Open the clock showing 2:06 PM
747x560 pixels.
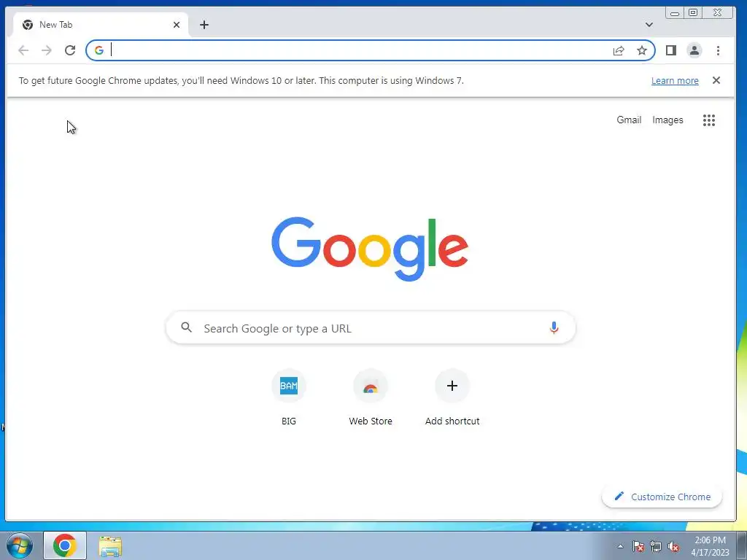710,546
